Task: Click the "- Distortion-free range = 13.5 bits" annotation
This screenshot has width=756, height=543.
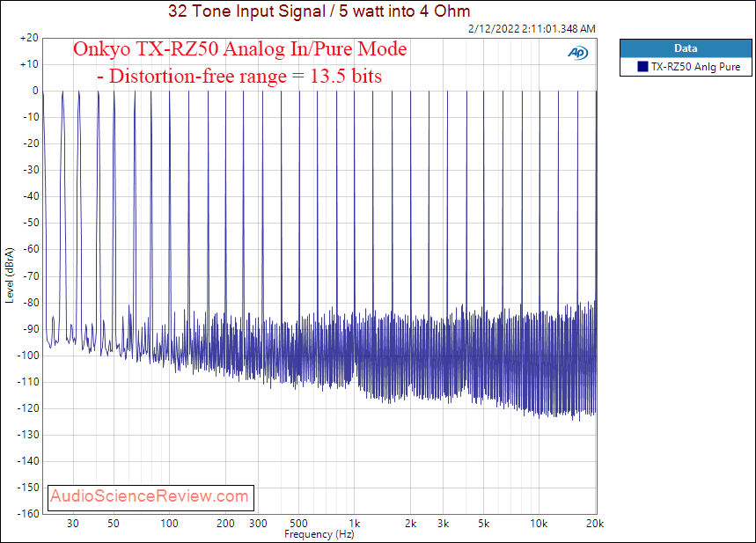Action: coord(239,77)
